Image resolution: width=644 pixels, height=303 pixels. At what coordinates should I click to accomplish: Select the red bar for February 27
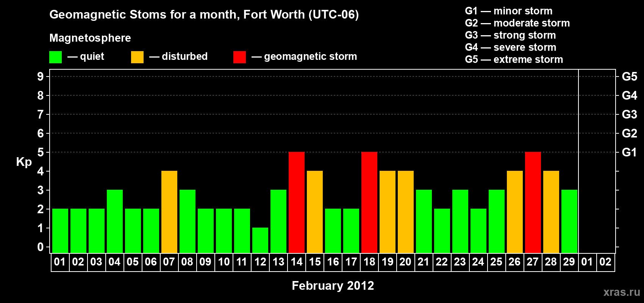[x=533, y=202]
